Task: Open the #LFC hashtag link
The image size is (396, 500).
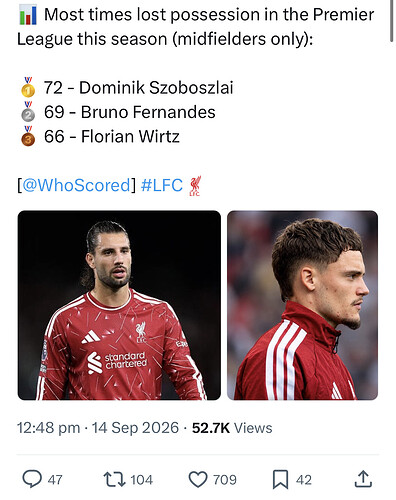Action: click(x=162, y=185)
